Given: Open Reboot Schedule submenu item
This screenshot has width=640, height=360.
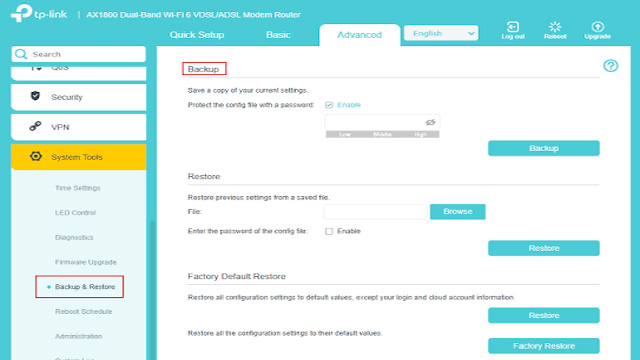Looking at the screenshot, I should (83, 311).
